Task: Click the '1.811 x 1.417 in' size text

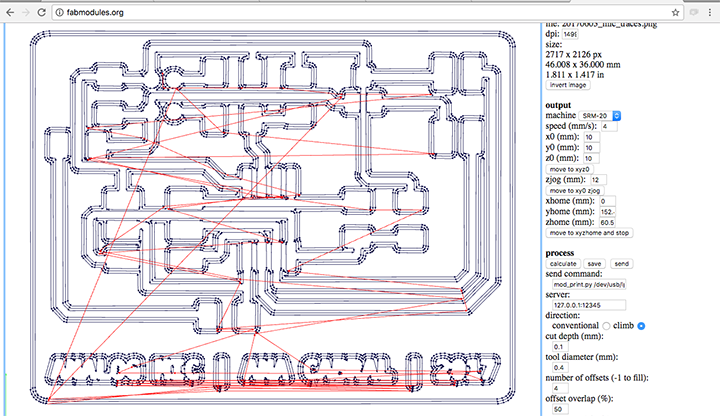Action: 574,75
